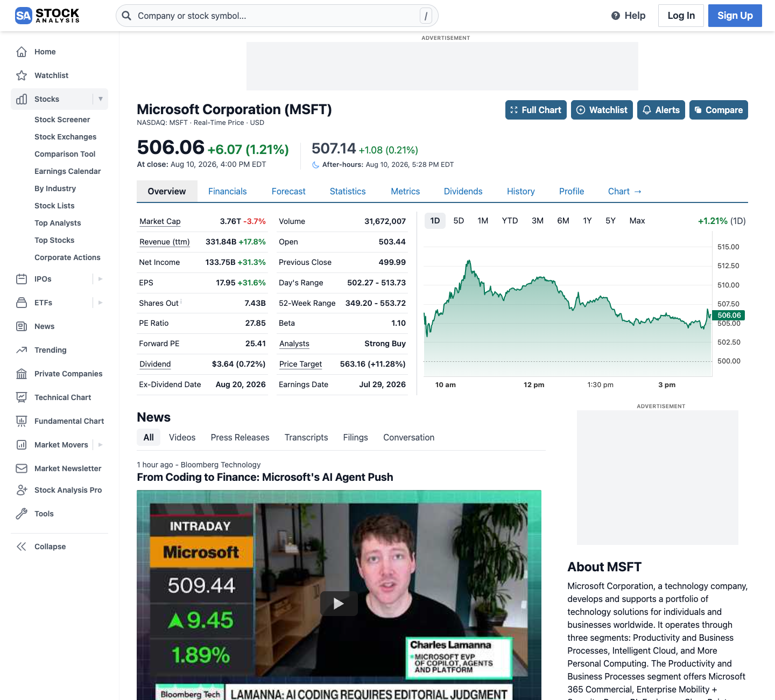Click the Technical Chart icon

[x=22, y=397]
